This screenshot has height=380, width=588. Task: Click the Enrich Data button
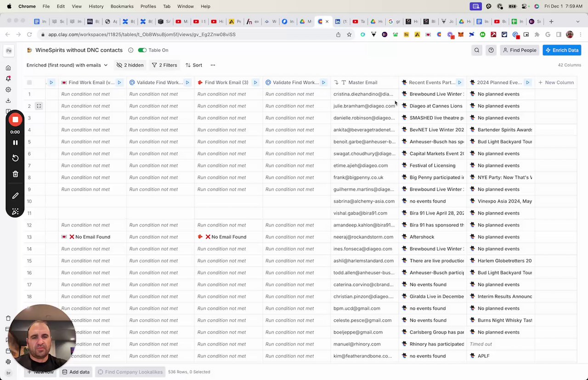(562, 50)
